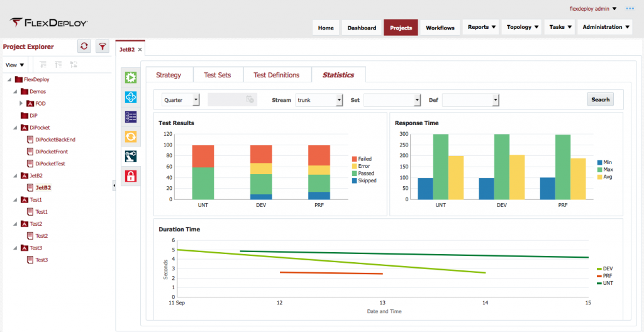Collapse the Project Explorer panel splitter
The width and height of the screenshot is (644, 332).
point(114,186)
